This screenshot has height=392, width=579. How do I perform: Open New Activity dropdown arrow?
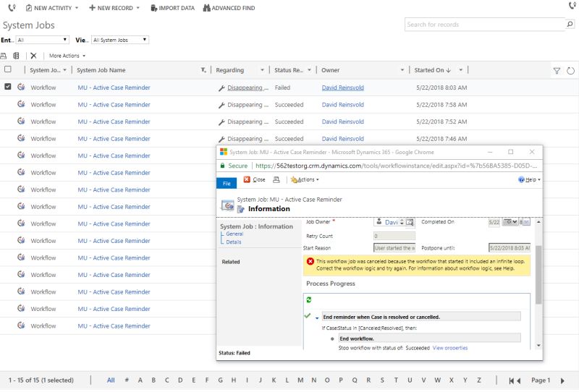pos(77,8)
